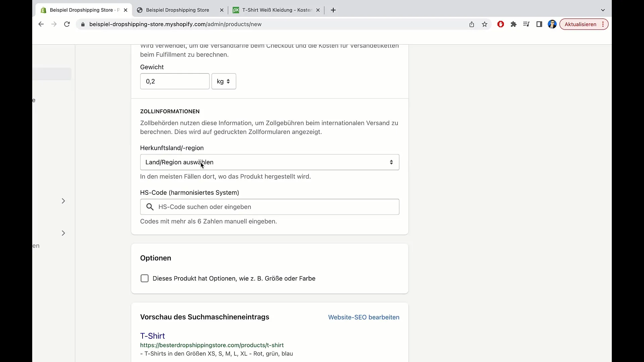Image resolution: width=644 pixels, height=362 pixels.
Task: Select the highlighted sidebar item
Action: [x=52, y=74]
